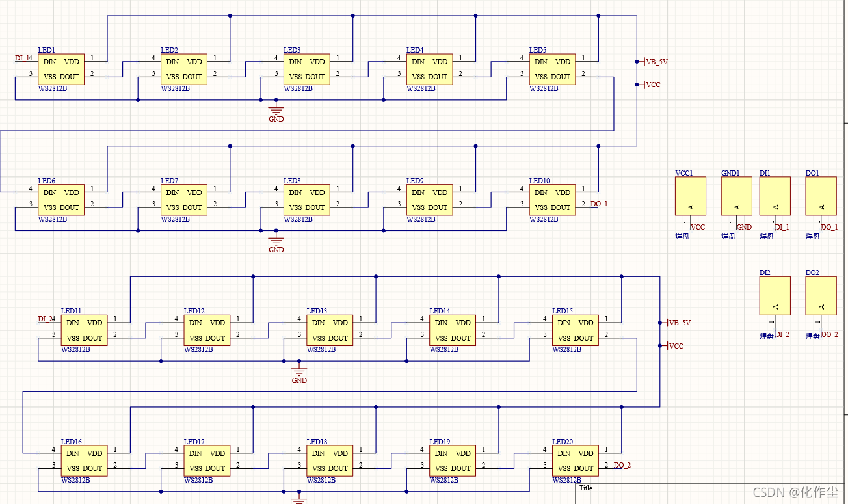Viewport: 848px width, 504px height.
Task: Select the LED5 component symbol
Action: click(552, 70)
